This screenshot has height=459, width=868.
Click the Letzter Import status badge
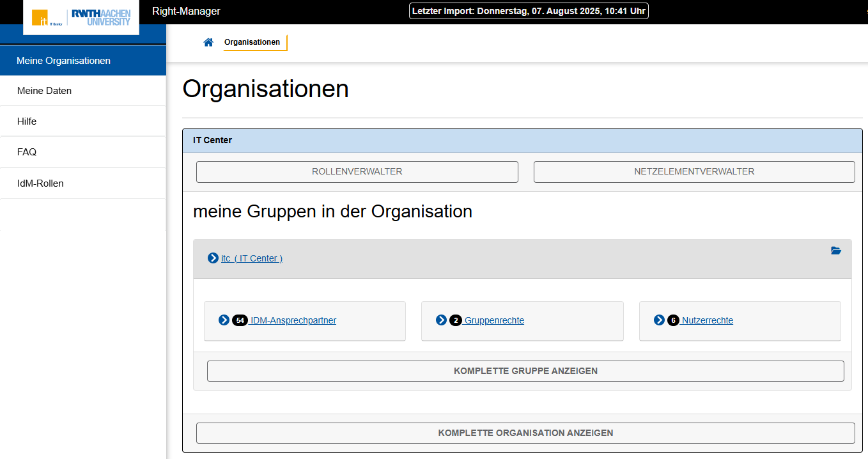click(x=529, y=10)
